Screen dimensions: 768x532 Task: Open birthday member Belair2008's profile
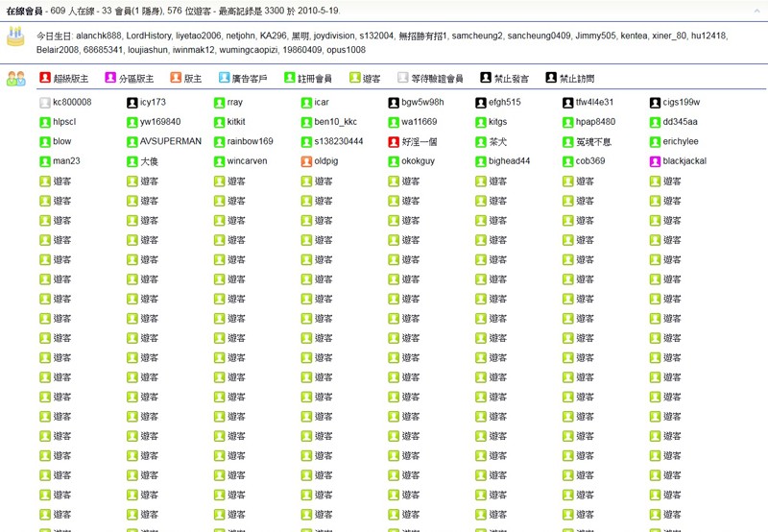coord(58,50)
